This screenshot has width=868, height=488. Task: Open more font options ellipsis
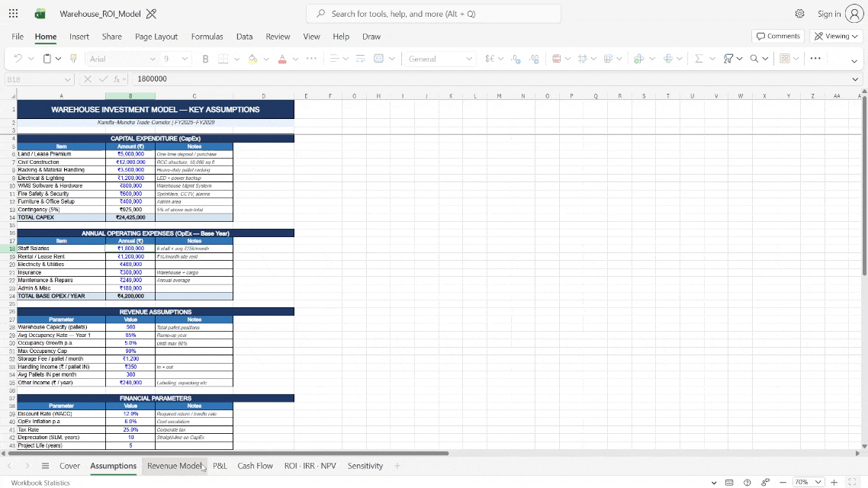pyautogui.click(x=312, y=59)
